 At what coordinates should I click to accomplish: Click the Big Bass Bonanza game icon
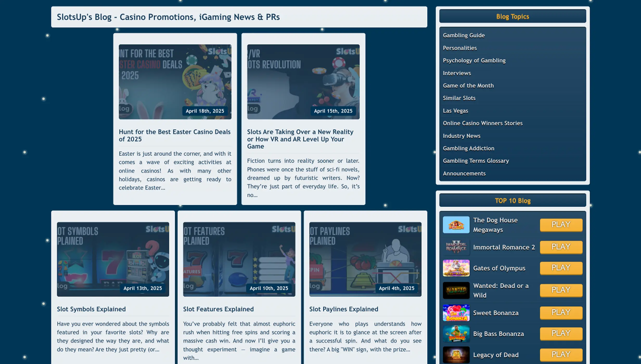456,334
